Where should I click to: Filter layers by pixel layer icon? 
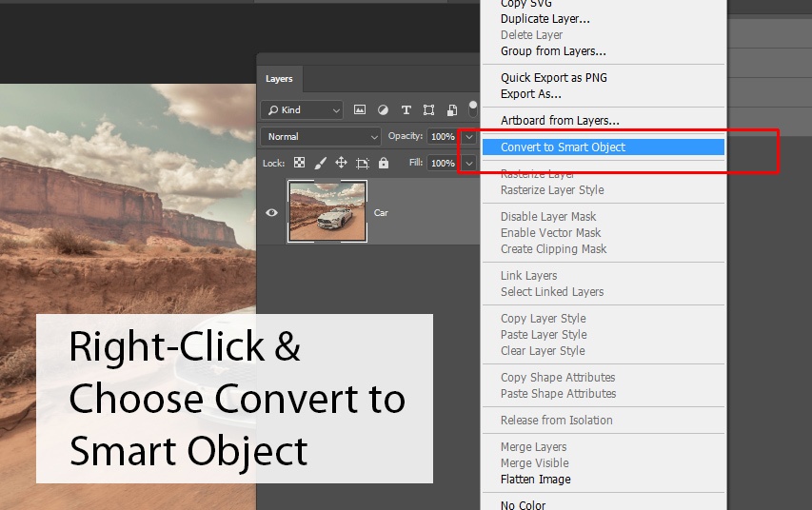pos(360,110)
